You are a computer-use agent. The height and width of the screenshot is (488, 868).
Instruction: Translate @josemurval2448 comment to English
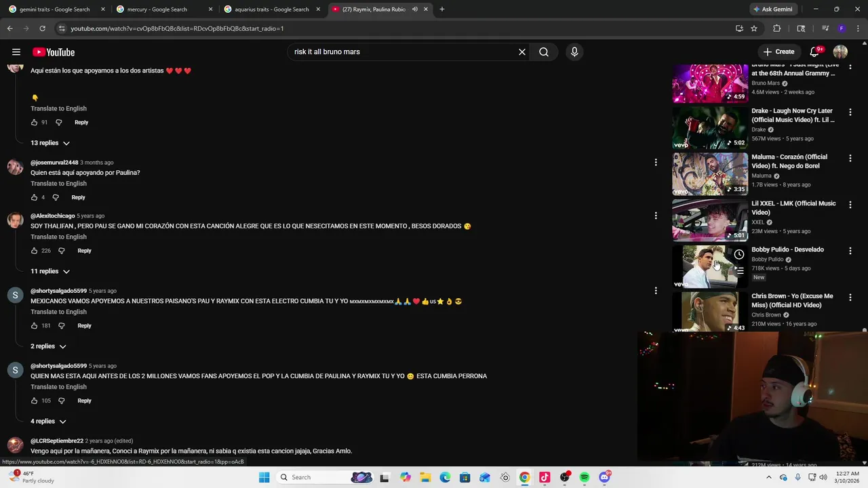(58, 184)
